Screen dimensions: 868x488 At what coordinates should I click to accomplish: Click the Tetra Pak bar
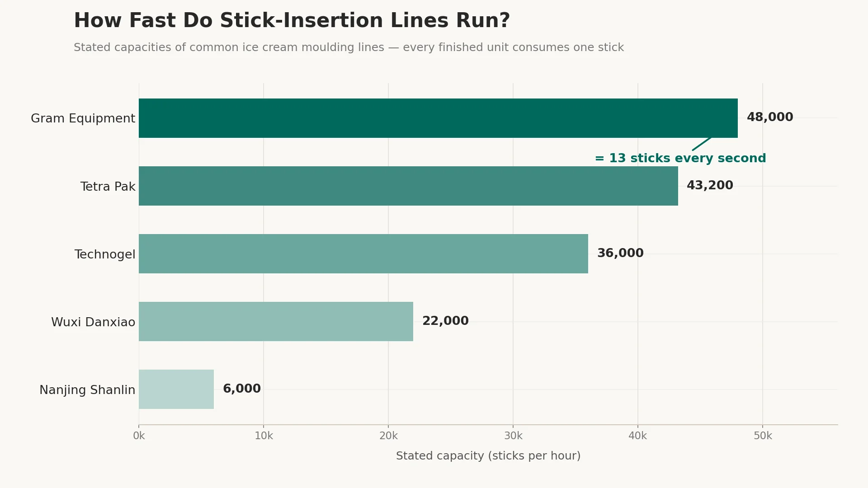408,186
